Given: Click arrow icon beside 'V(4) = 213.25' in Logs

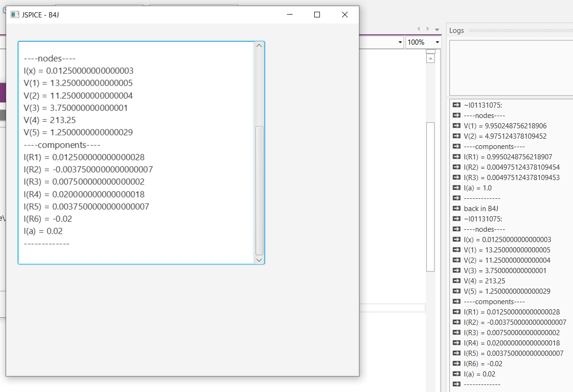Looking at the screenshot, I should click(456, 281).
